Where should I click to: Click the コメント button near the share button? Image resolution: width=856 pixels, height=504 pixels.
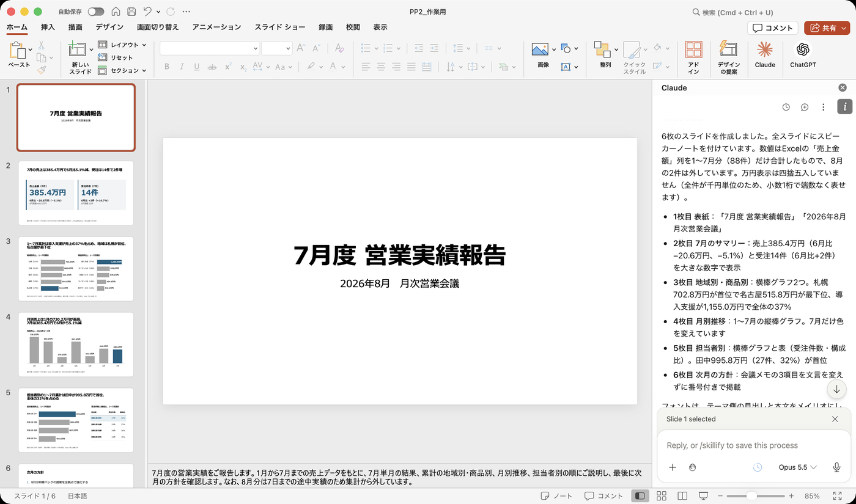tap(773, 28)
